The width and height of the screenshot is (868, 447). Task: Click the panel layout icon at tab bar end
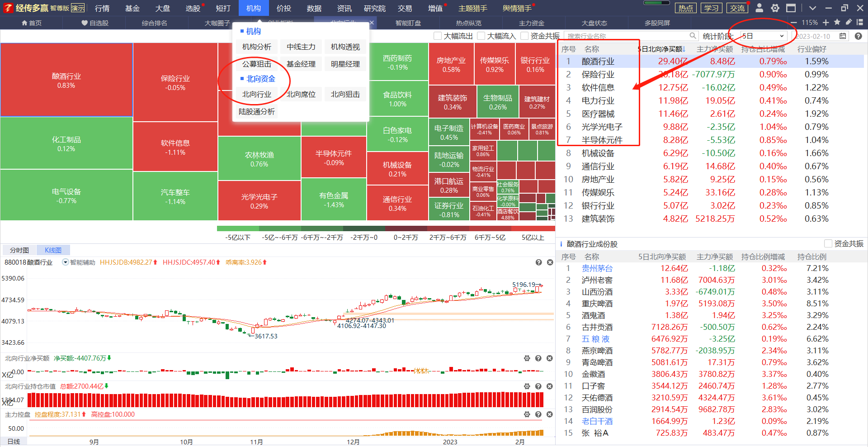(859, 22)
